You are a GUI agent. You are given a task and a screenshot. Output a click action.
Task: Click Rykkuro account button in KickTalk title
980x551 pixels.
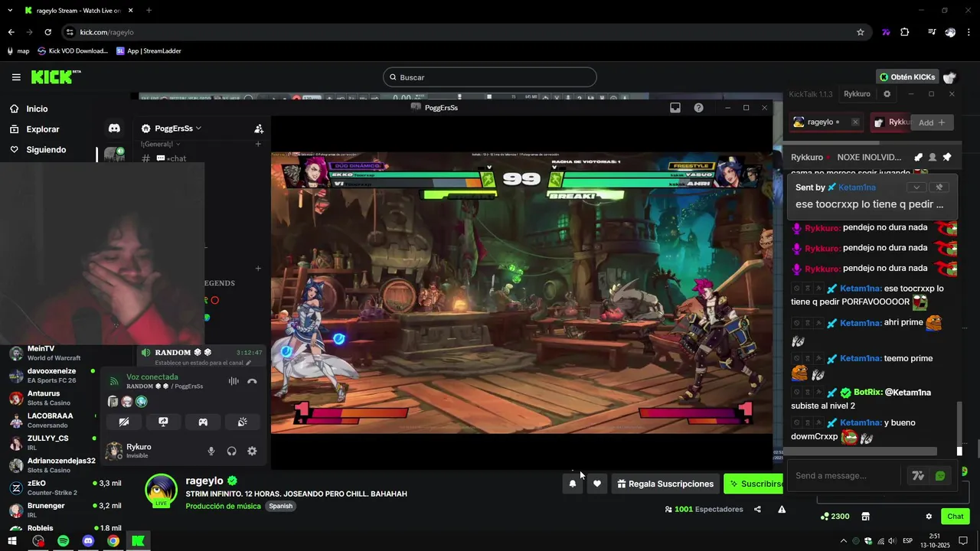point(857,94)
